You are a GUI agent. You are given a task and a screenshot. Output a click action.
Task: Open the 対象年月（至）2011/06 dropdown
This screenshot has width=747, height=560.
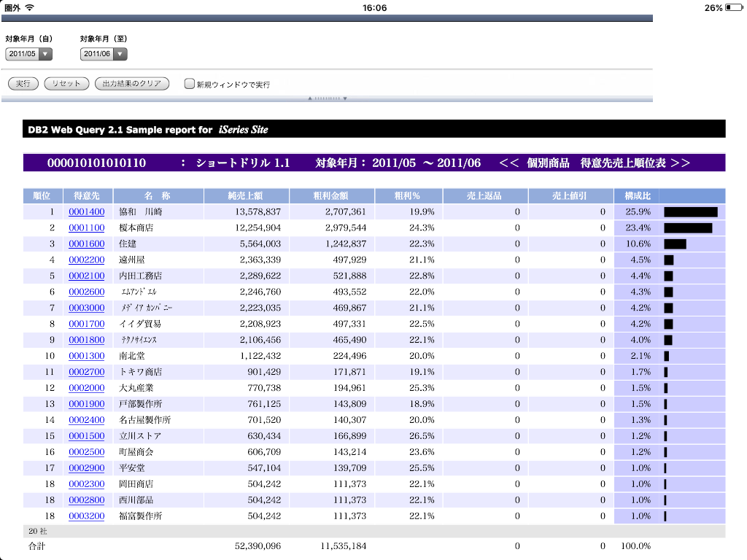coord(104,54)
